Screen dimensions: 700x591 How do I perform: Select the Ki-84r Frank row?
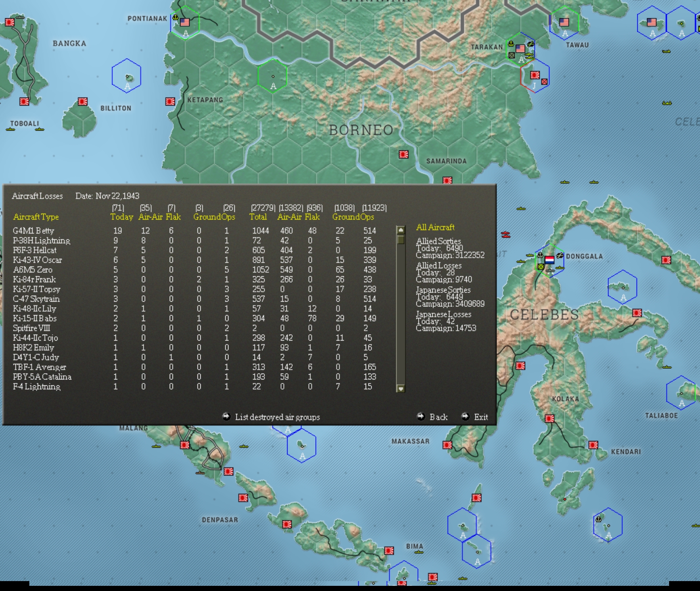pos(195,279)
